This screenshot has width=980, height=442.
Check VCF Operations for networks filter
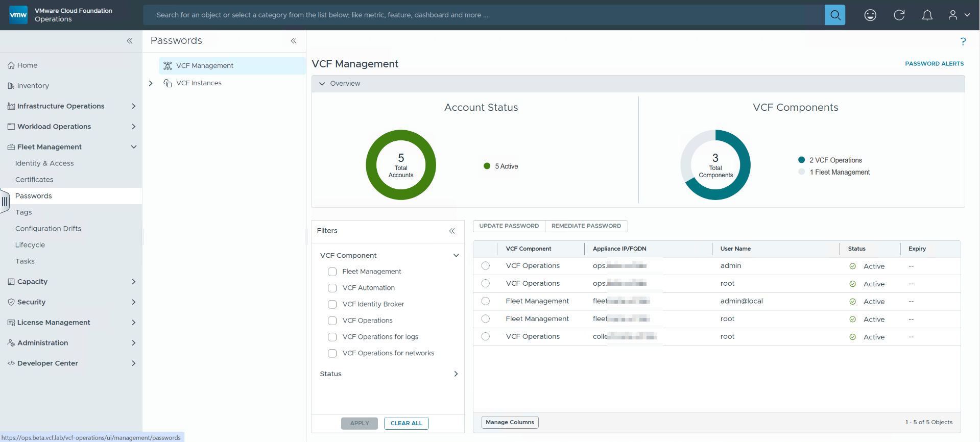[x=332, y=353]
